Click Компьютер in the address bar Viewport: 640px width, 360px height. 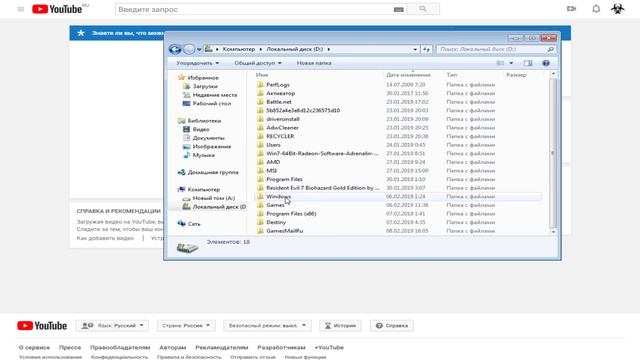(239, 49)
